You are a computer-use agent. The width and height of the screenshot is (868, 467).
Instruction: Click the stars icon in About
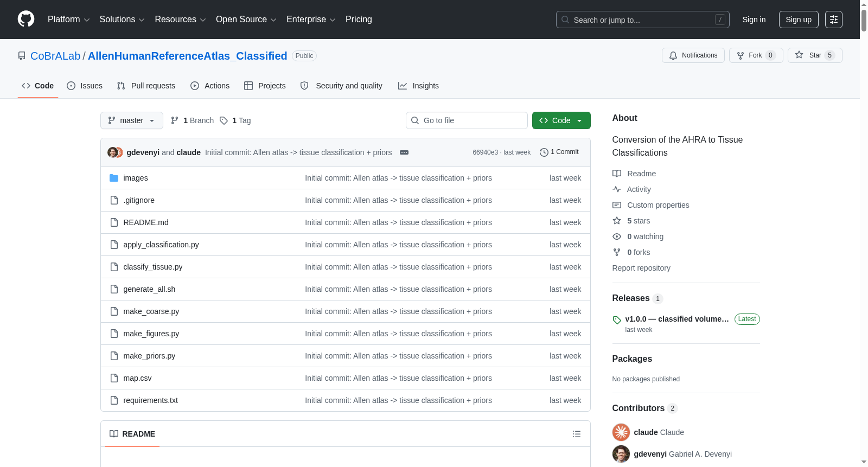click(x=617, y=221)
